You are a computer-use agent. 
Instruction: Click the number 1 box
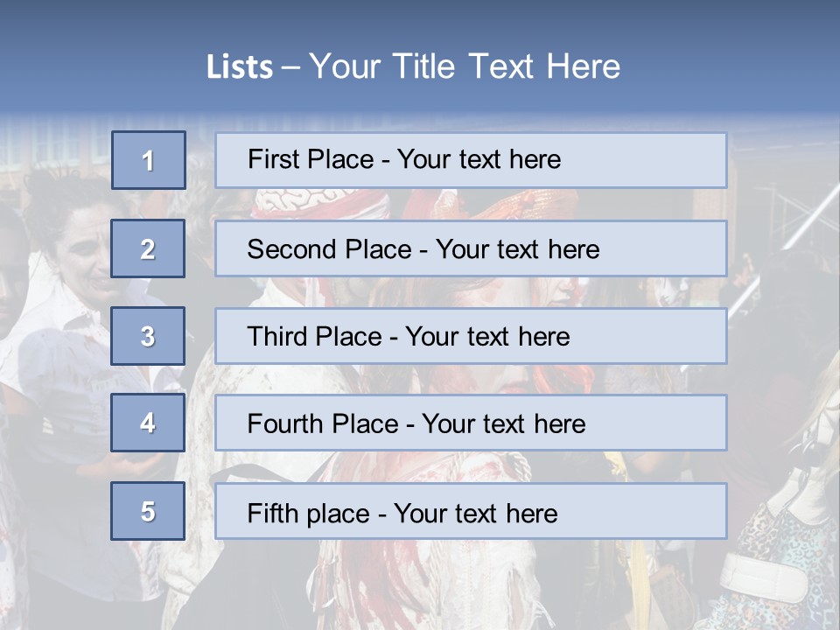(x=149, y=160)
